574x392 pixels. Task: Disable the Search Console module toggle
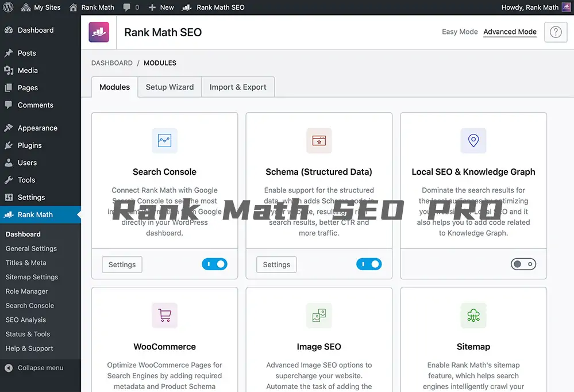pyautogui.click(x=214, y=264)
